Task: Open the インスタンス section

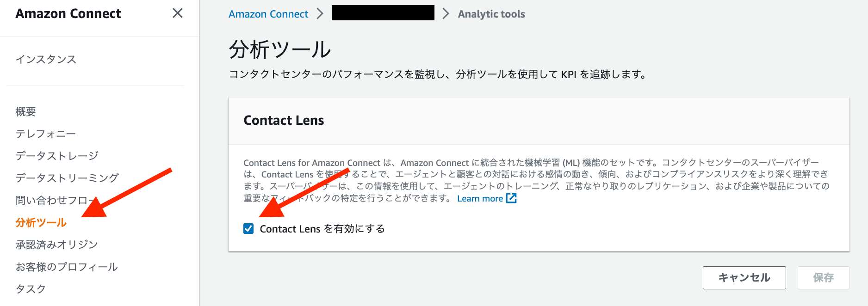Action: point(46,59)
